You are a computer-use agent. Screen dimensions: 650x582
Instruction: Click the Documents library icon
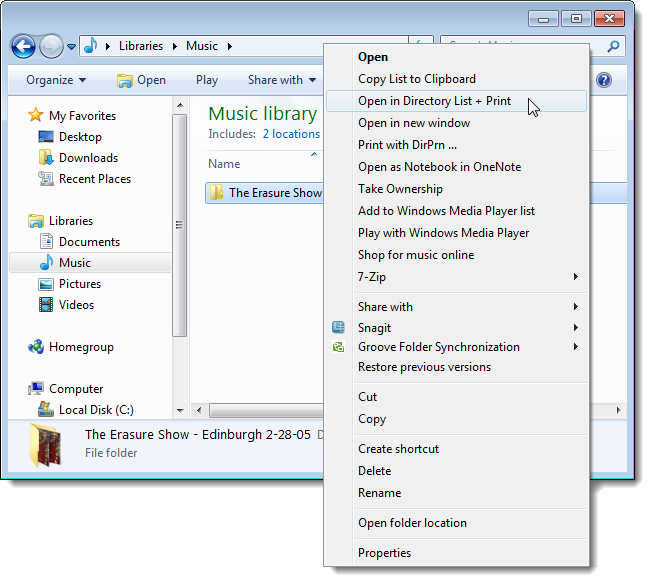pyautogui.click(x=46, y=242)
